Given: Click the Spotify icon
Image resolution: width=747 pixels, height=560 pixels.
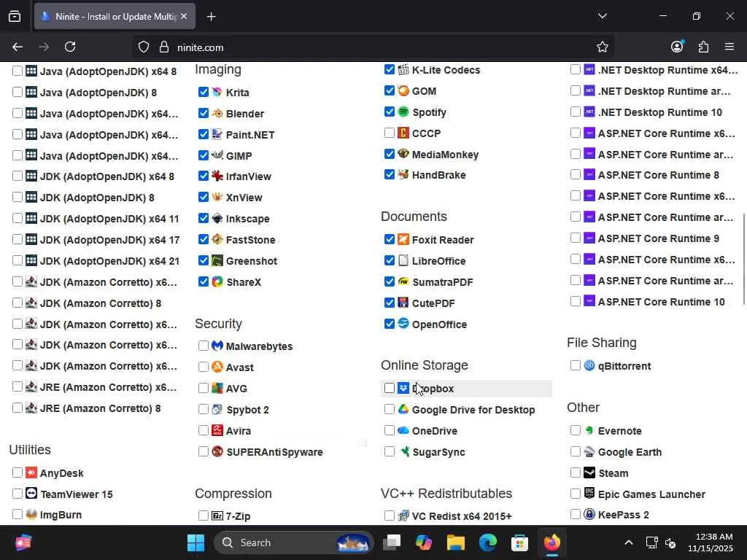Looking at the screenshot, I should (x=403, y=112).
